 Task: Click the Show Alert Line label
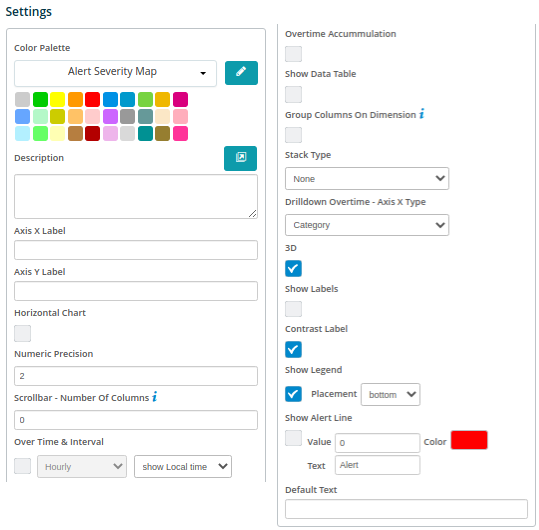point(319,418)
